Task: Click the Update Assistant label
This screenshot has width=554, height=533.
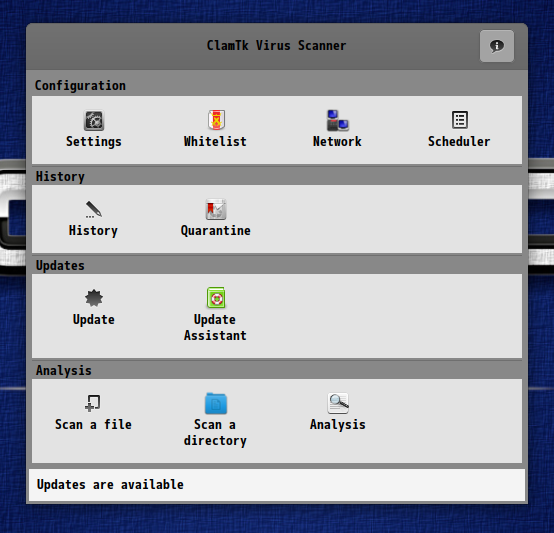Action: pos(215,327)
